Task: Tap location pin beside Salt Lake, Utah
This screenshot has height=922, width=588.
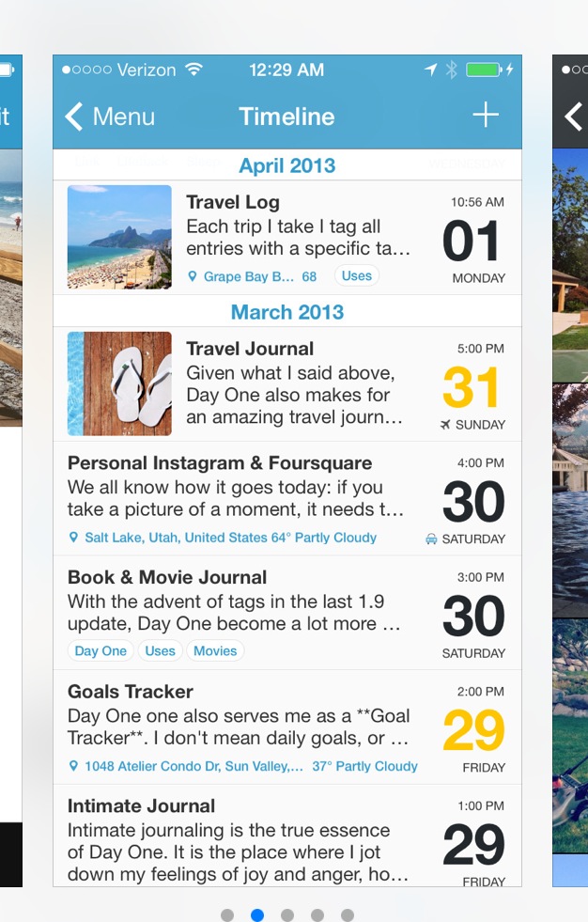Action: [73, 537]
